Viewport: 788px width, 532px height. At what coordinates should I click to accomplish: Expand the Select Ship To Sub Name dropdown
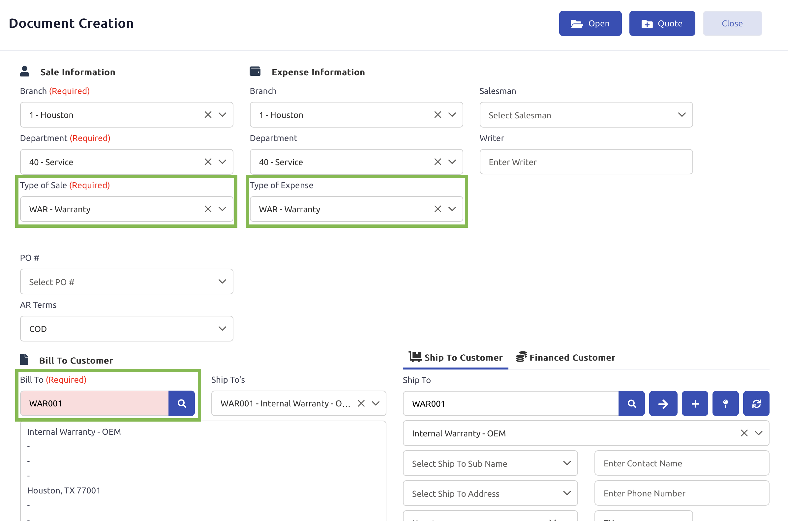pyautogui.click(x=490, y=463)
